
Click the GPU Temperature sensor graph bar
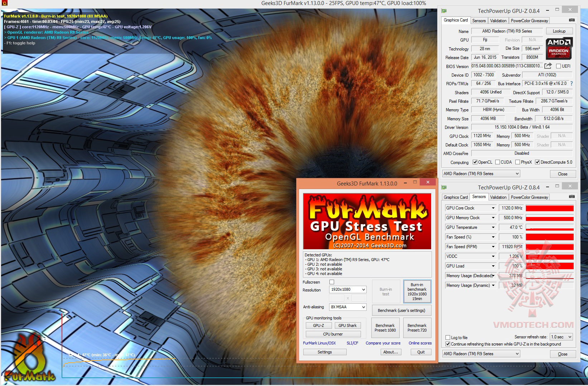click(549, 227)
